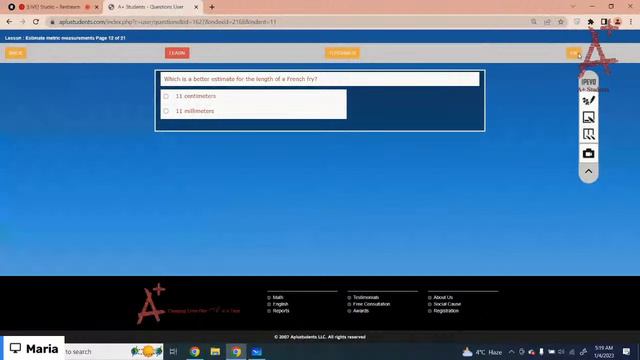640x360 pixels.
Task: Open the Chrome profile avatar
Action: click(x=617, y=22)
